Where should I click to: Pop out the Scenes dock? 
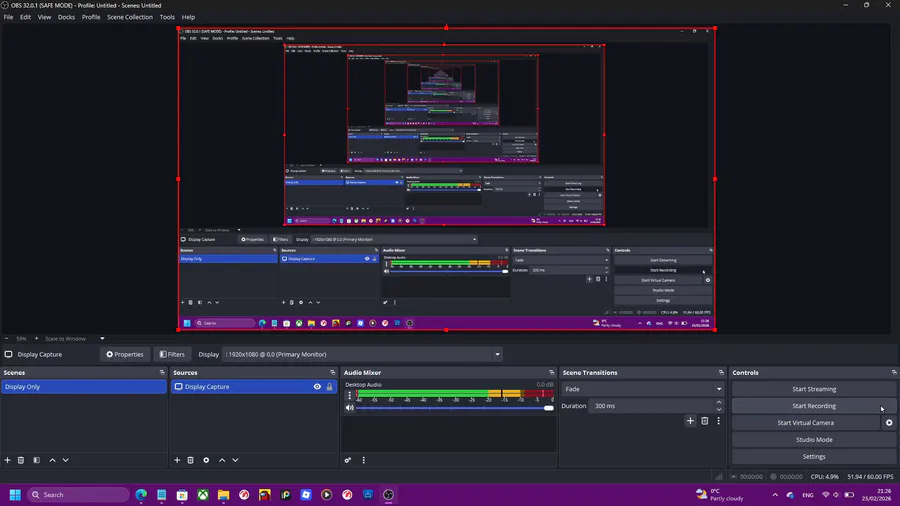(162, 372)
